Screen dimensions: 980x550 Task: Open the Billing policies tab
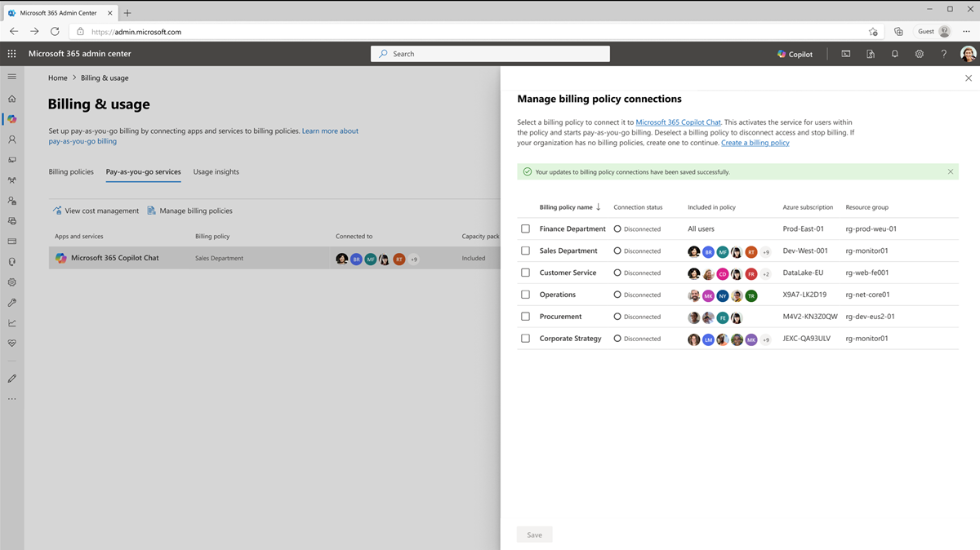coord(70,172)
